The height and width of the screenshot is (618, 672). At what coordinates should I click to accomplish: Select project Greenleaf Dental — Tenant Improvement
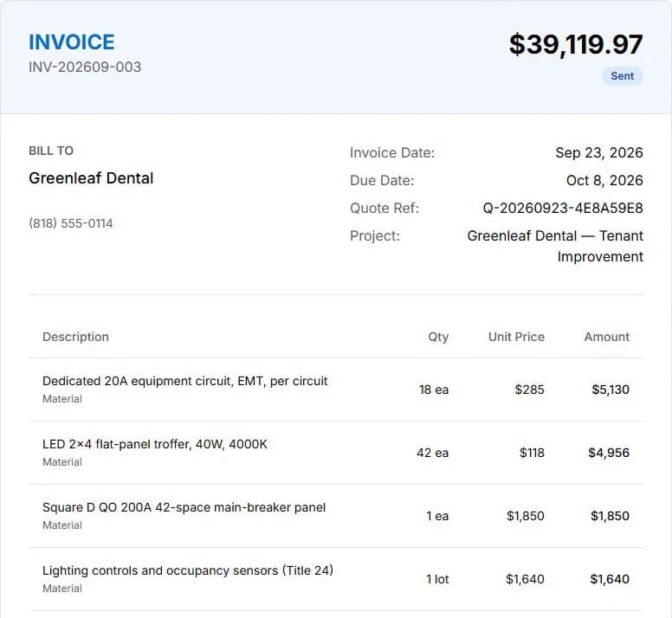pos(555,247)
